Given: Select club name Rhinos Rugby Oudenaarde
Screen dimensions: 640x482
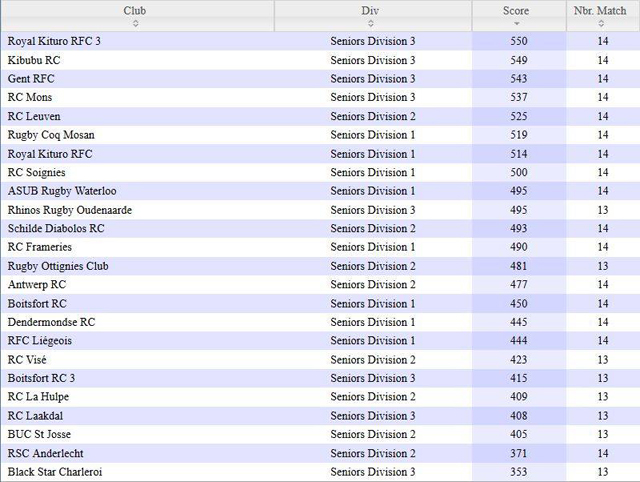Looking at the screenshot, I should tap(70, 210).
